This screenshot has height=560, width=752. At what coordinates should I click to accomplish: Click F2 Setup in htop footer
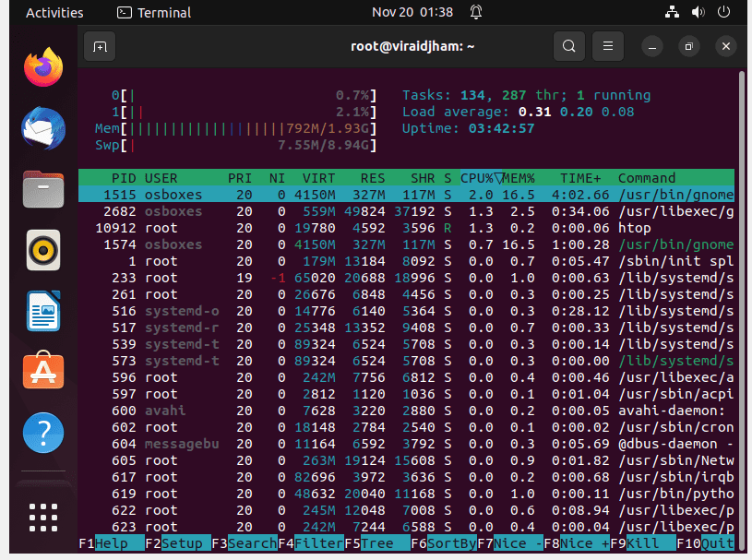coord(177,543)
